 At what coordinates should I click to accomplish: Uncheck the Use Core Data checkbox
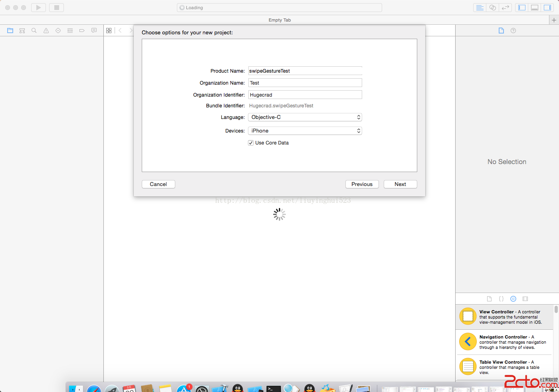251,143
